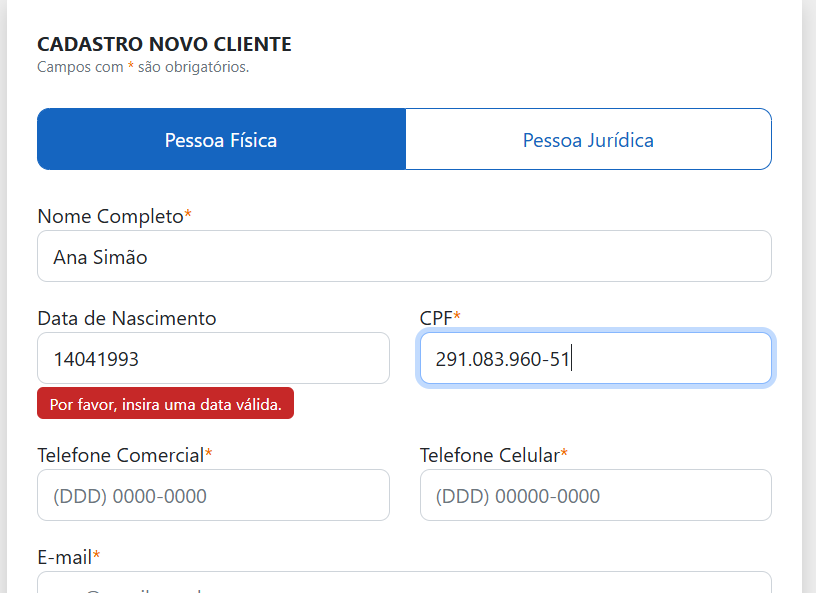This screenshot has width=816, height=593.
Task: Select the Pessoa Jurídica tab
Action: (x=588, y=140)
